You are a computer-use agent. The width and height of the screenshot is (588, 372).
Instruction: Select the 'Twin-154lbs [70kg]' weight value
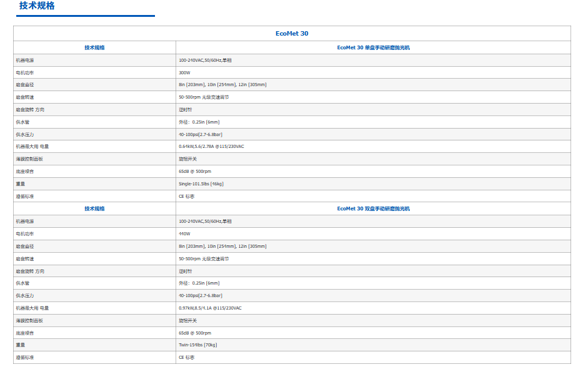[197, 345]
